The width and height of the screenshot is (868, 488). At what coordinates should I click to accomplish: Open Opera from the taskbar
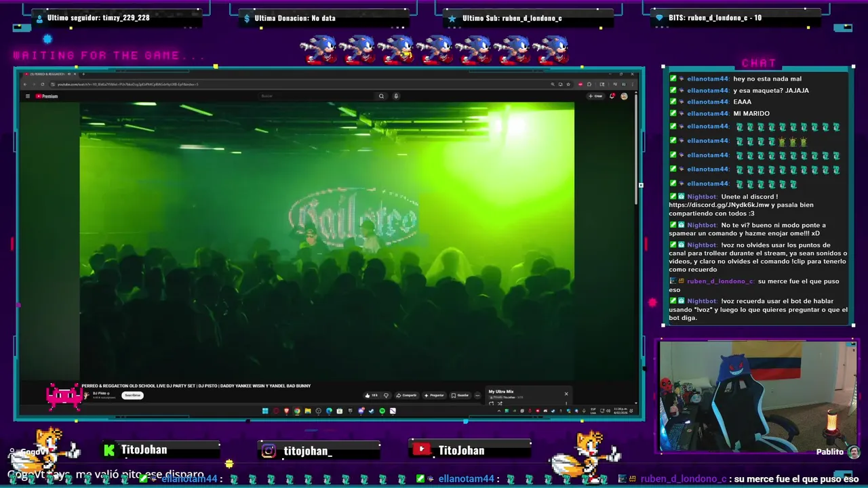click(x=276, y=411)
